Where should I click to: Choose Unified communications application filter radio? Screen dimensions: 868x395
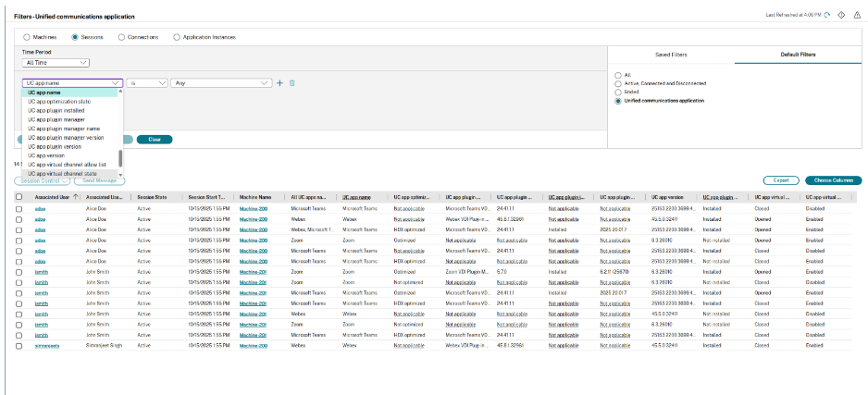click(x=618, y=101)
